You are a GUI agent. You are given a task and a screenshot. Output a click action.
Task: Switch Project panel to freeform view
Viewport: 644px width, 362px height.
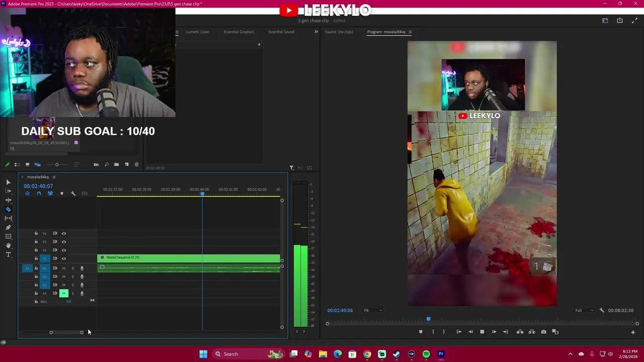(x=37, y=164)
